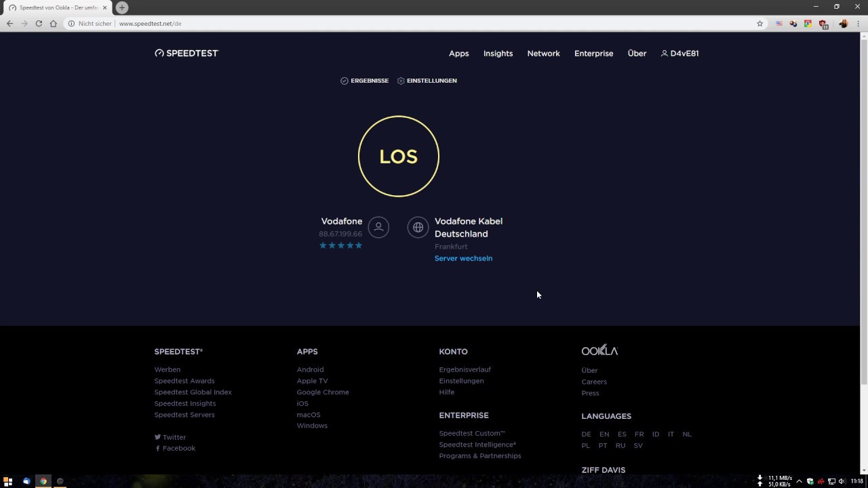Open Google Chrome app link
Screen dimensions: 868x488
323,392
